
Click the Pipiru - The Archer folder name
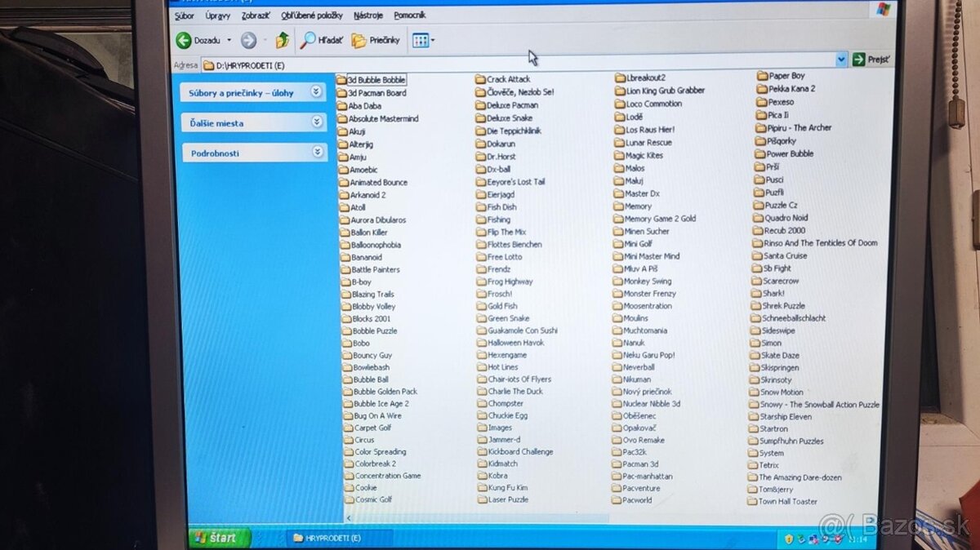click(800, 128)
